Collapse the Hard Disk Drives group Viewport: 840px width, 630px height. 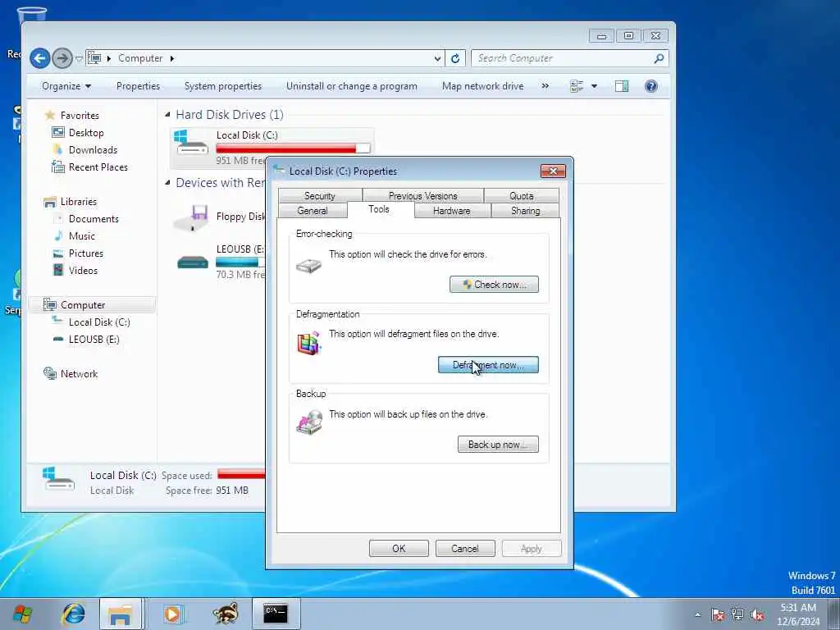tap(167, 114)
